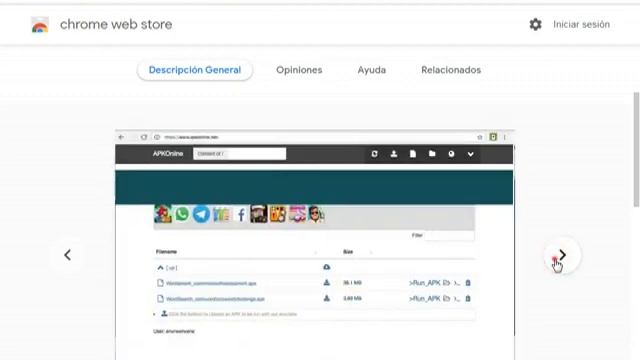This screenshot has width=640, height=360.
Task: Switch to the Opiniones tab
Action: coord(299,70)
